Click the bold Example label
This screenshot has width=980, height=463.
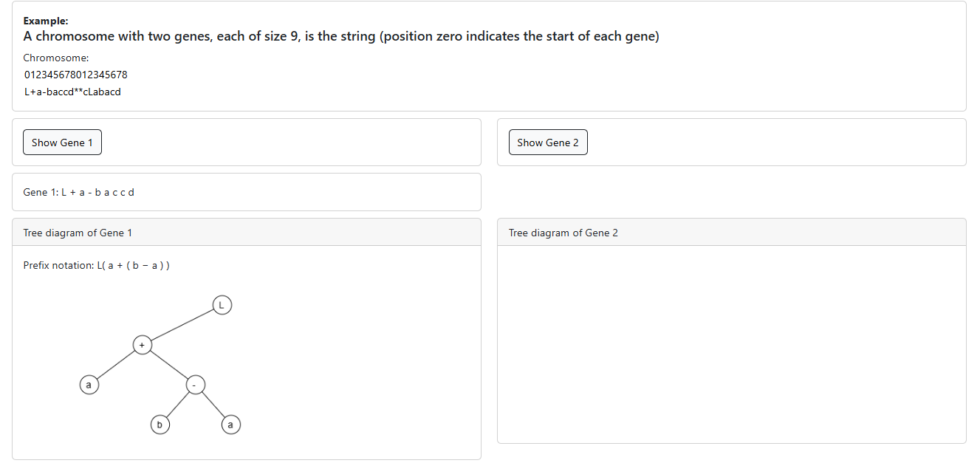(45, 21)
